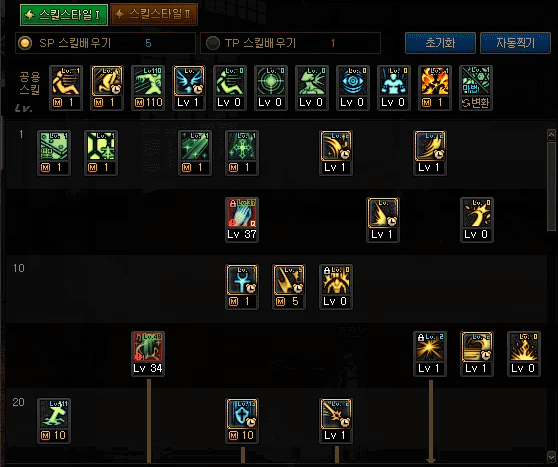The height and width of the screenshot is (467, 558).
Task: Click the scrollbar down arrow
Action: tap(551, 456)
